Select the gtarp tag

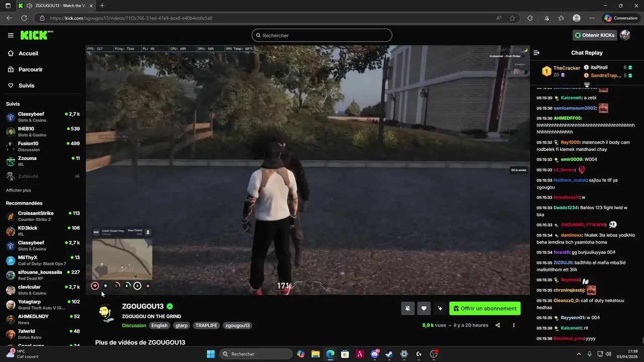[182, 325]
